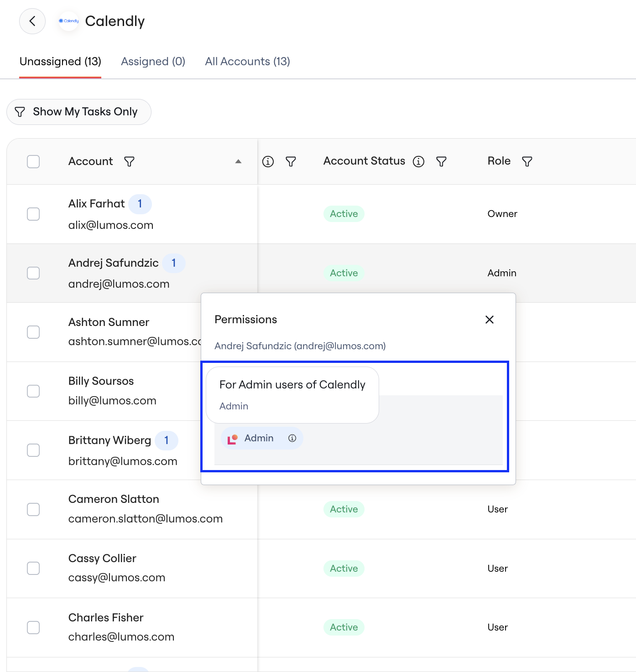
Task: Select the Billy Soursos row checkbox
Action: tap(33, 391)
